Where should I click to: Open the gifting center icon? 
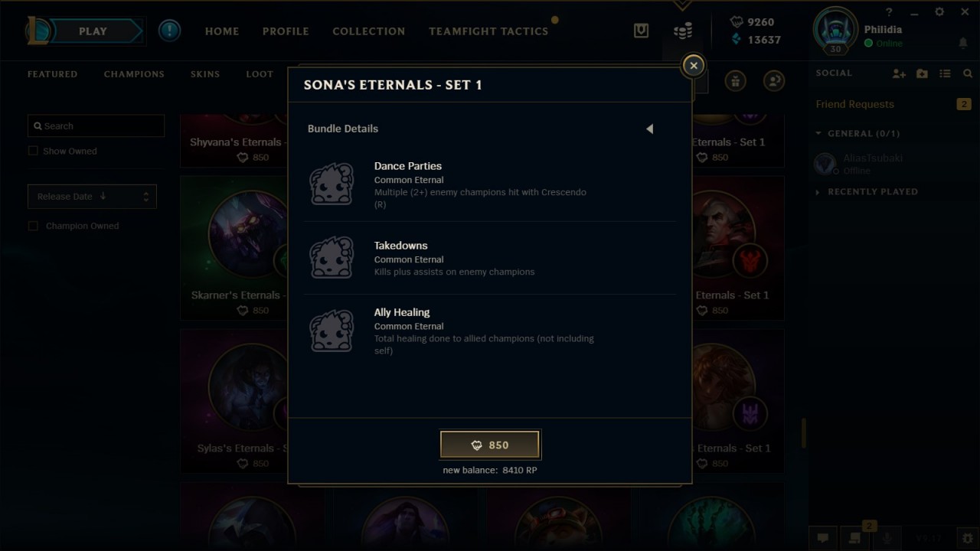[736, 80]
